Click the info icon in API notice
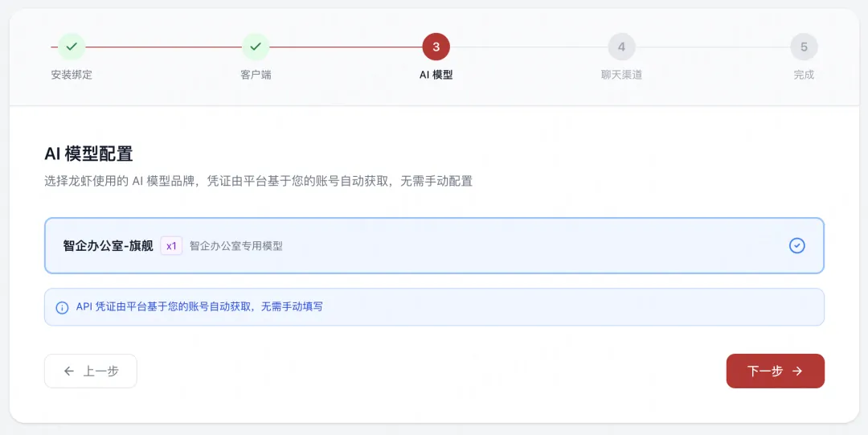Screen dimensions: 868x435 pyautogui.click(x=62, y=307)
